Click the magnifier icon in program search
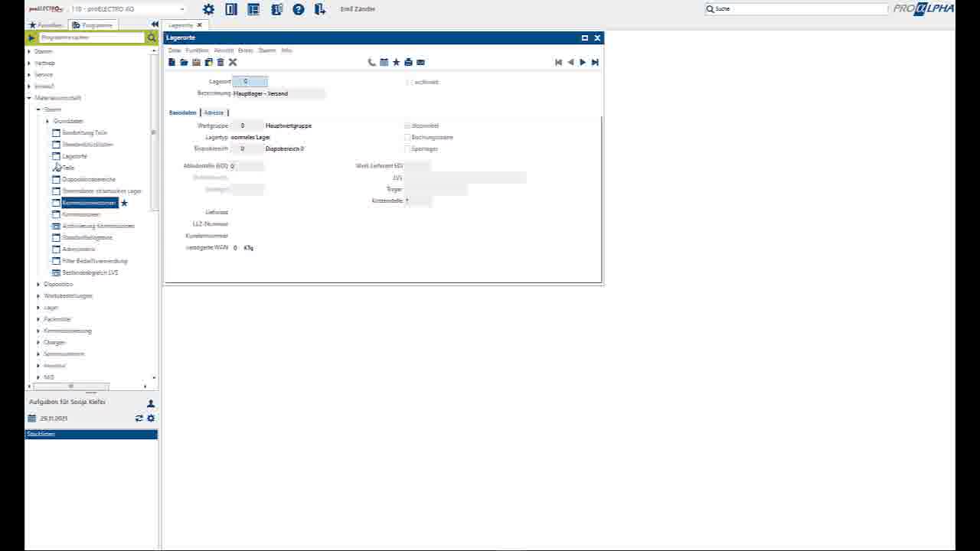 pos(152,37)
